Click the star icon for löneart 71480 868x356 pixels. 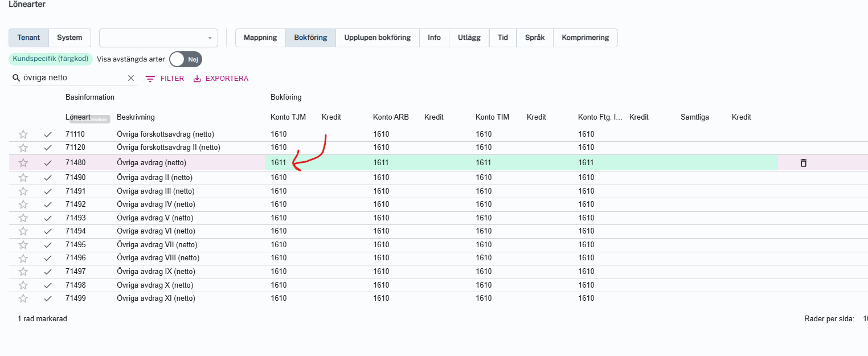coord(23,163)
